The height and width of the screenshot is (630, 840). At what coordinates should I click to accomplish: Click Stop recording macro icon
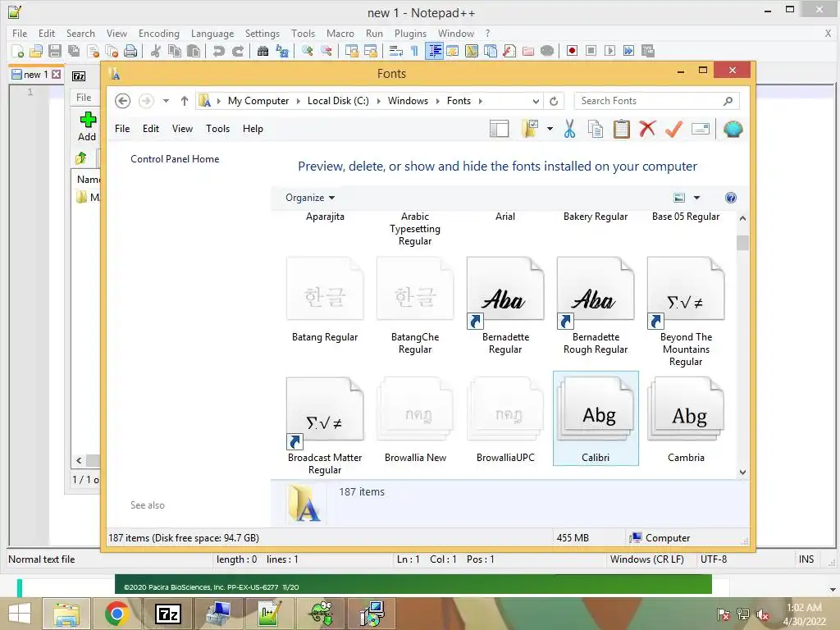[591, 51]
